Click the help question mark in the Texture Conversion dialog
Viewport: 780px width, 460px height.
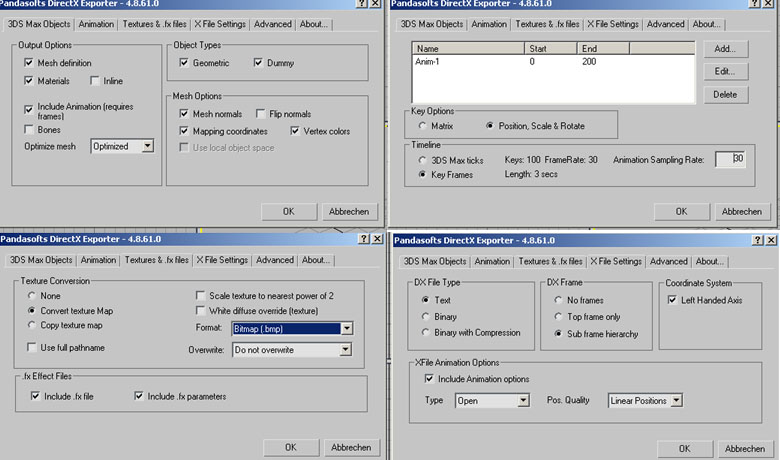click(362, 239)
